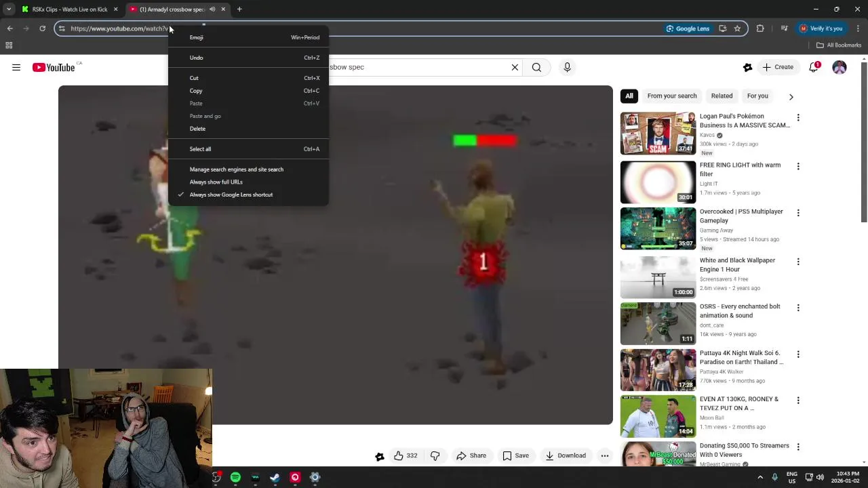
Task: Choose Undo in the context menu
Action: (x=248, y=58)
